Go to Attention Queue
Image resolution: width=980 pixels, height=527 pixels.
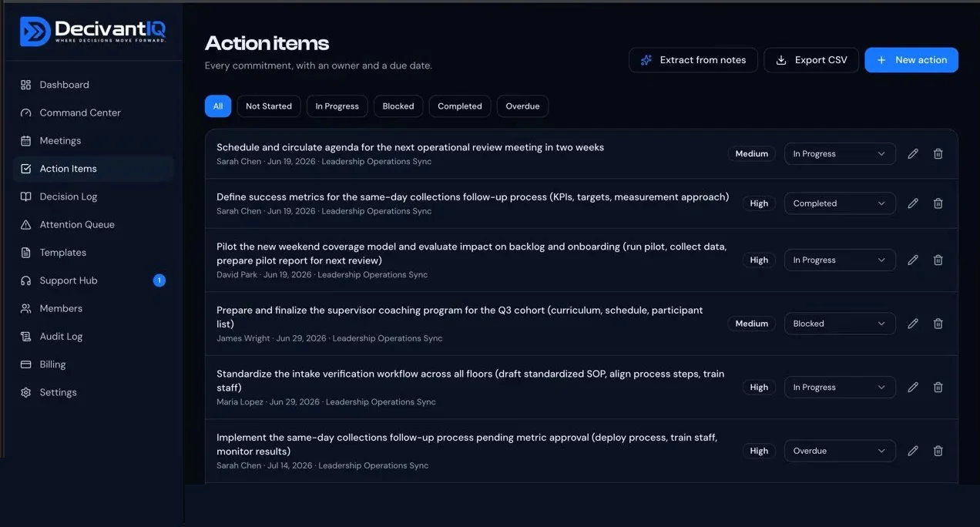tap(92, 225)
